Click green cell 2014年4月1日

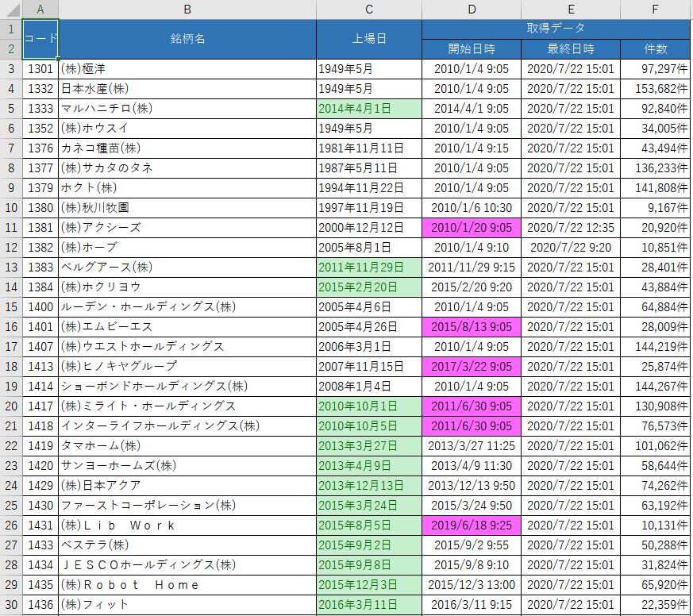[x=369, y=109]
